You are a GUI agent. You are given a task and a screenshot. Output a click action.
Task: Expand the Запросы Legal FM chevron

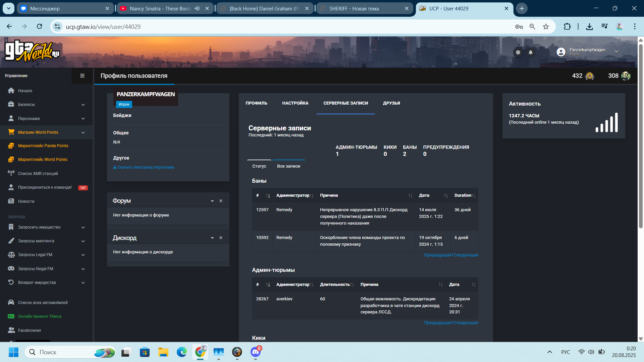click(x=83, y=255)
